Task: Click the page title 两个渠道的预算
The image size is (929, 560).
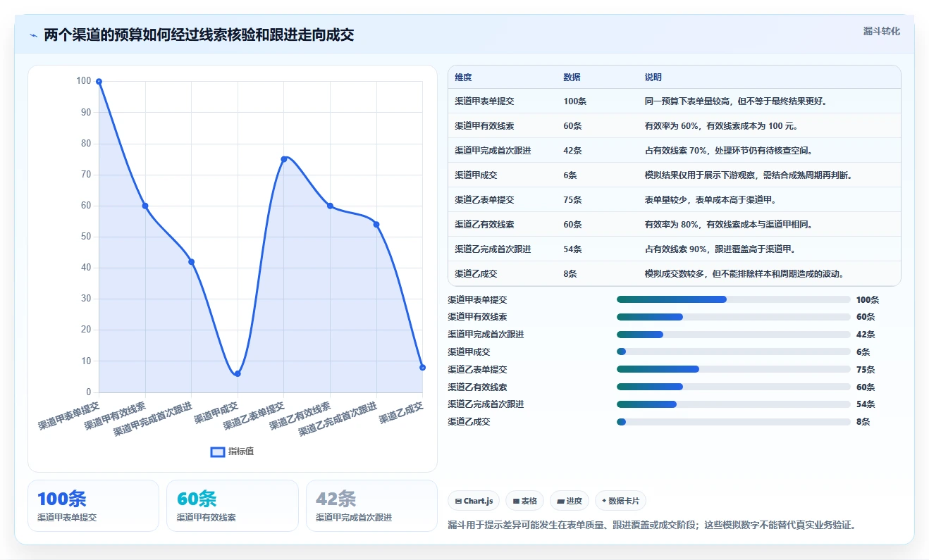Action: pos(199,35)
